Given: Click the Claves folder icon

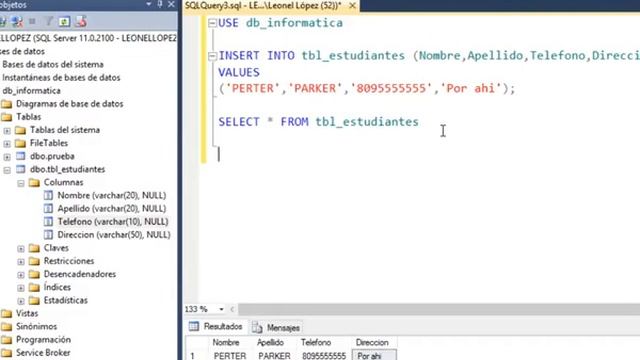Looking at the screenshot, I should pos(34,248).
